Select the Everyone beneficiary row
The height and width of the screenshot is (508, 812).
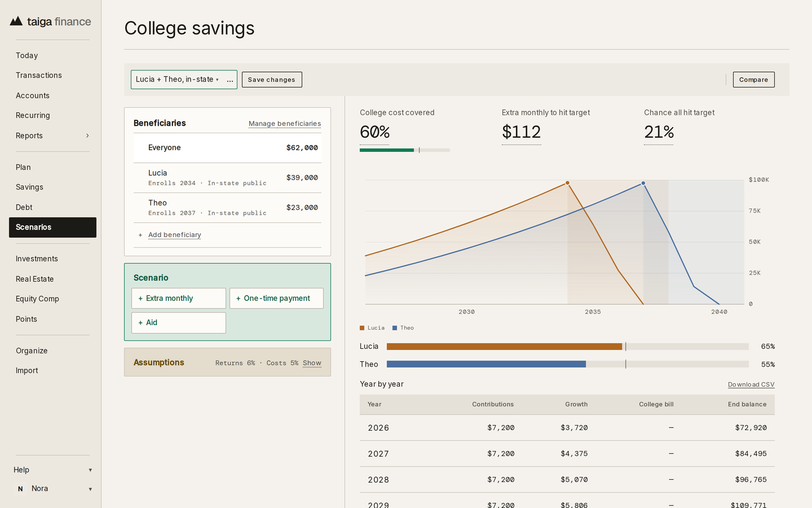tap(227, 148)
